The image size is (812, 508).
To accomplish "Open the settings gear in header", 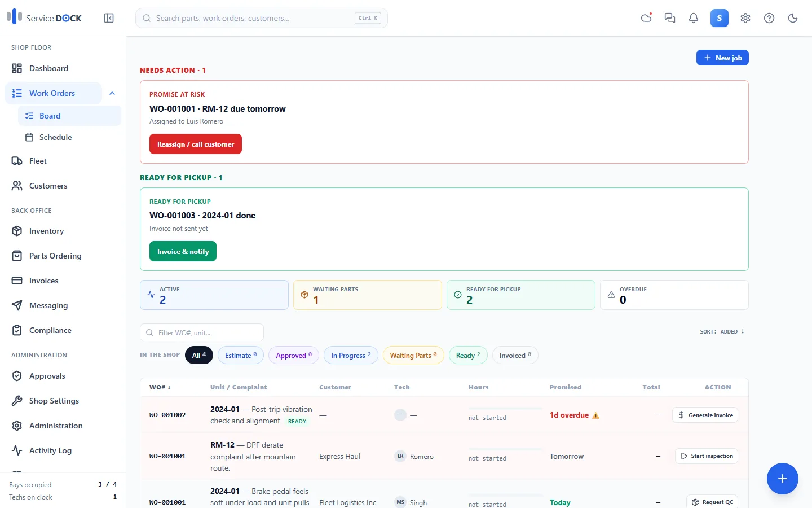I will (745, 18).
